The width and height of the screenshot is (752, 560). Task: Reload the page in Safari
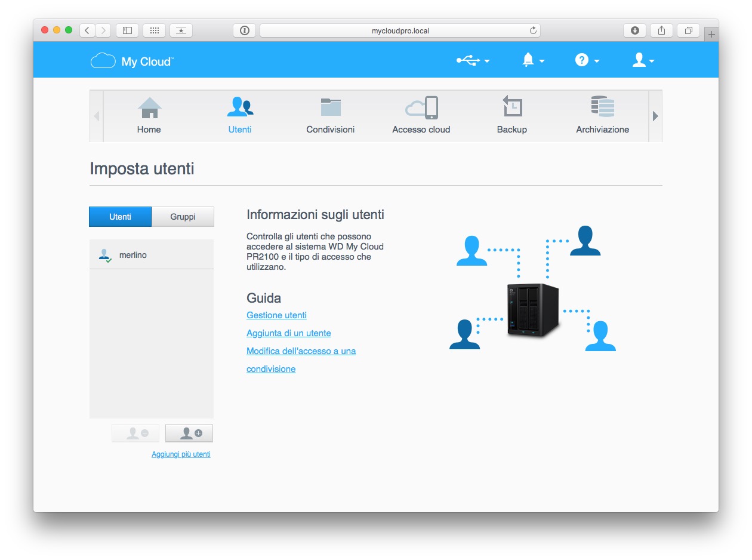533,30
